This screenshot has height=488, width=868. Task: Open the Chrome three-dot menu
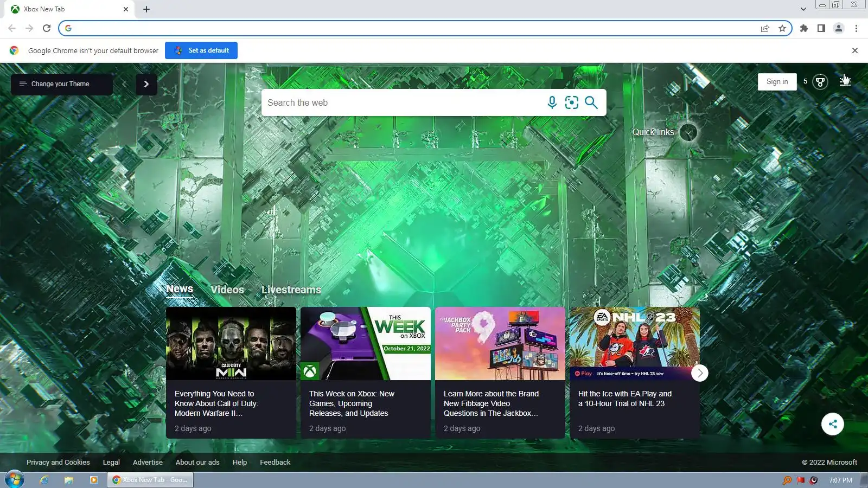click(856, 28)
